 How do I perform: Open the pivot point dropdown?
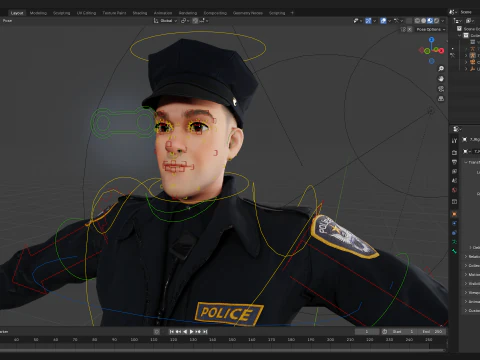pos(185,21)
